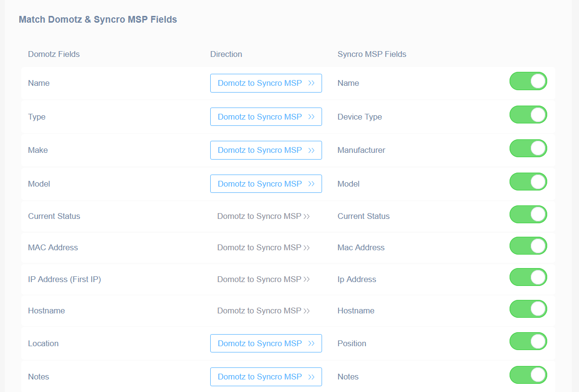Click the Syncro 'Mac Address' field label
Image resolution: width=579 pixels, height=392 pixels.
pyautogui.click(x=361, y=247)
